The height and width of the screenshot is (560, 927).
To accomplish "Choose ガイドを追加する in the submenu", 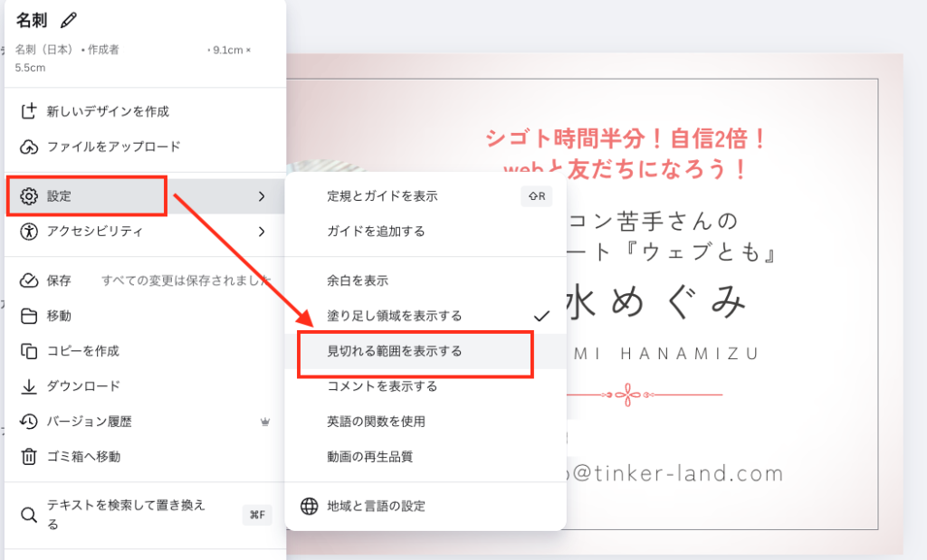I will point(376,232).
